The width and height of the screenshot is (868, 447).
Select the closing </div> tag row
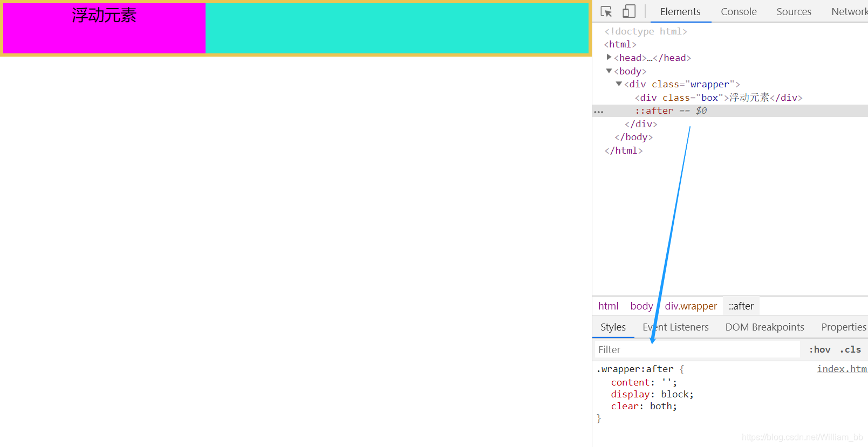[641, 124]
